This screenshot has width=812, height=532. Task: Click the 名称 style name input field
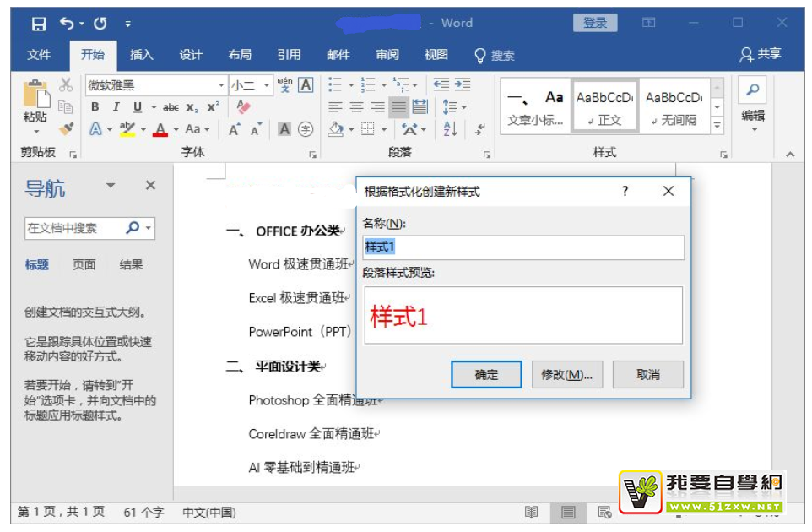click(x=522, y=247)
